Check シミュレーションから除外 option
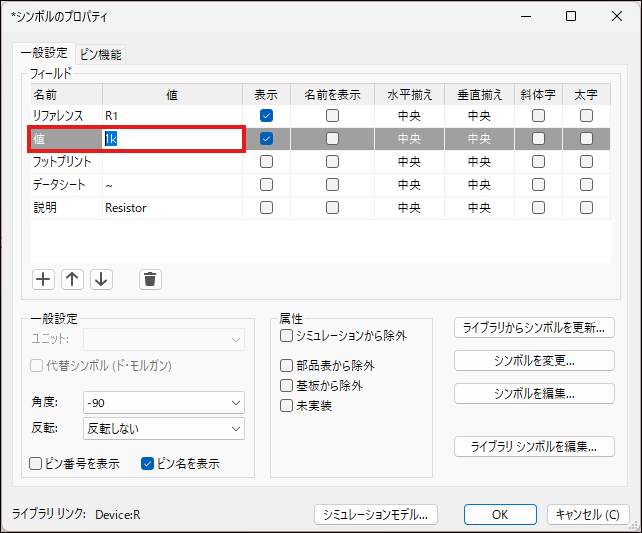 click(287, 336)
